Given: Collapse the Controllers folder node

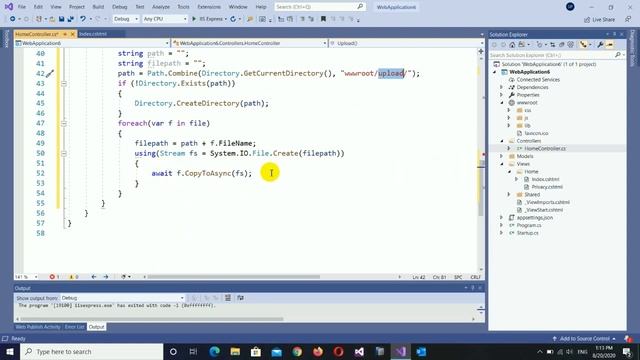Looking at the screenshot, I should (x=502, y=141).
